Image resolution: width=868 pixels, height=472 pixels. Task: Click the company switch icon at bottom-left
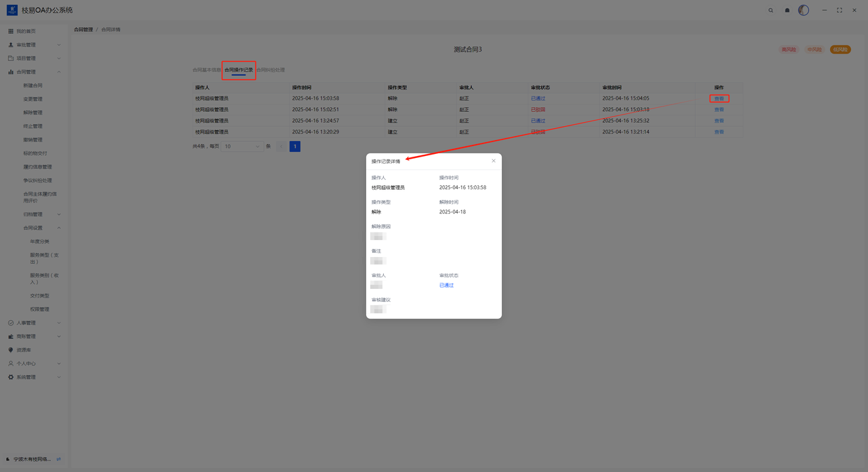point(58,459)
